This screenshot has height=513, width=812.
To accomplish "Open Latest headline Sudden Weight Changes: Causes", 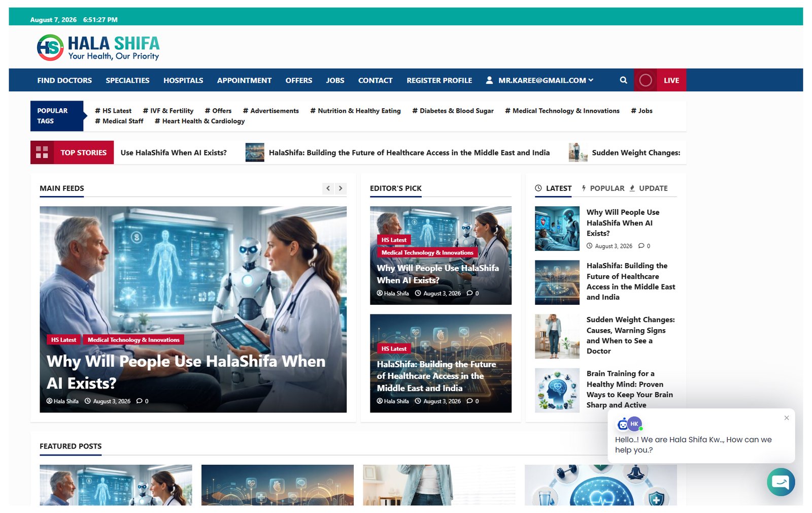I will (631, 335).
